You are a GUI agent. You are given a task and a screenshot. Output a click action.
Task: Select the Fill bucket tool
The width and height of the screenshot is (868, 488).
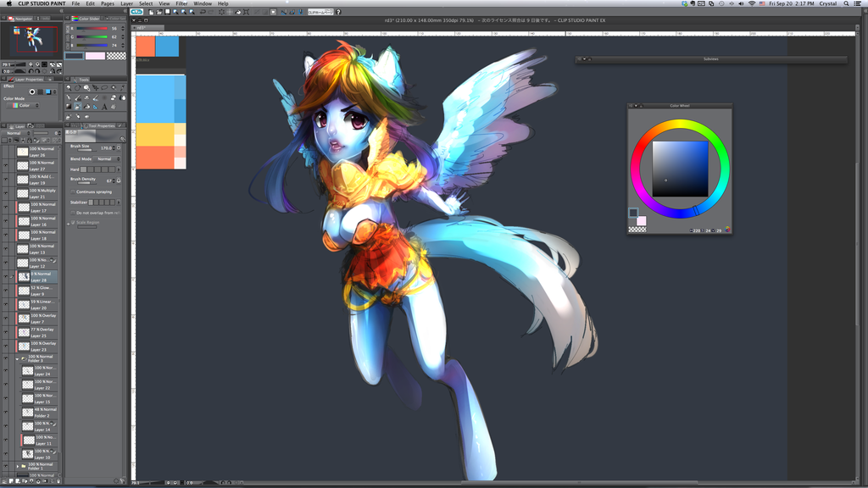[x=87, y=107]
